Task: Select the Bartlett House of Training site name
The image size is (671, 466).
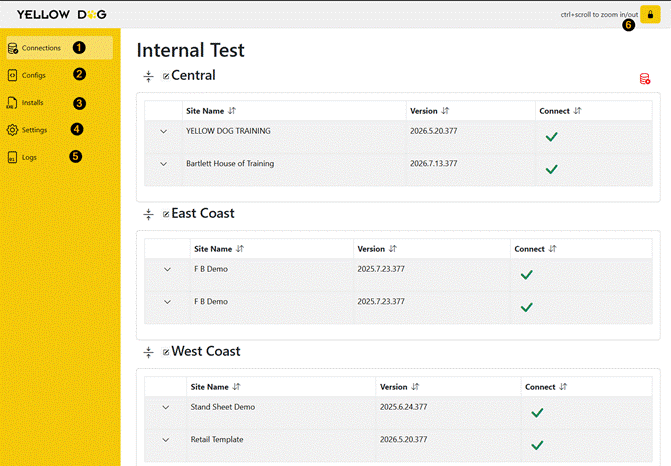Action: (x=230, y=163)
